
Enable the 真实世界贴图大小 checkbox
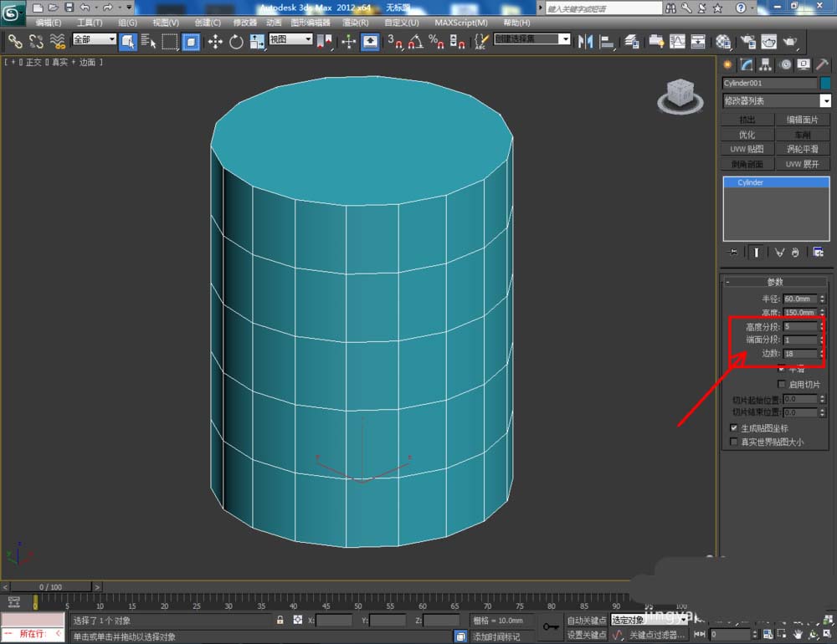(x=734, y=442)
